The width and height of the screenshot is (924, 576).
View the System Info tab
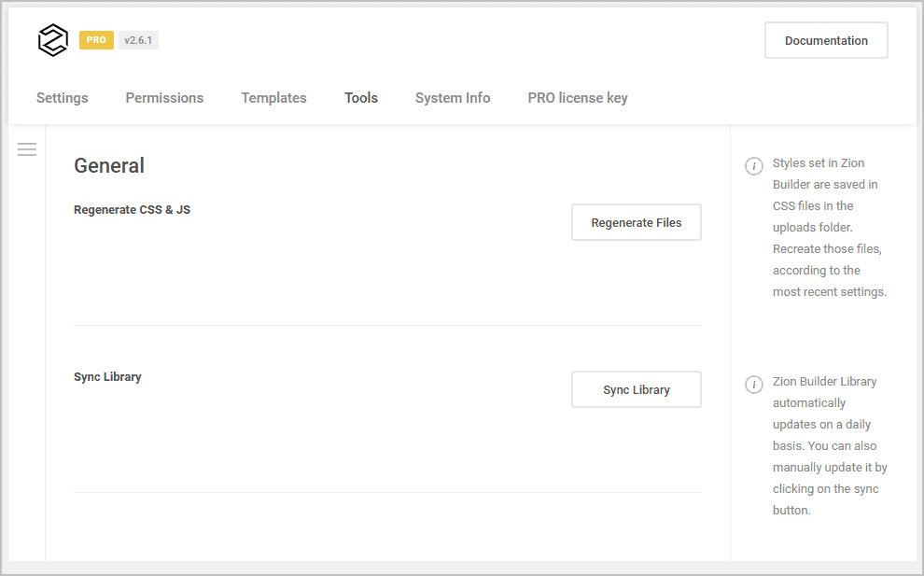[452, 97]
